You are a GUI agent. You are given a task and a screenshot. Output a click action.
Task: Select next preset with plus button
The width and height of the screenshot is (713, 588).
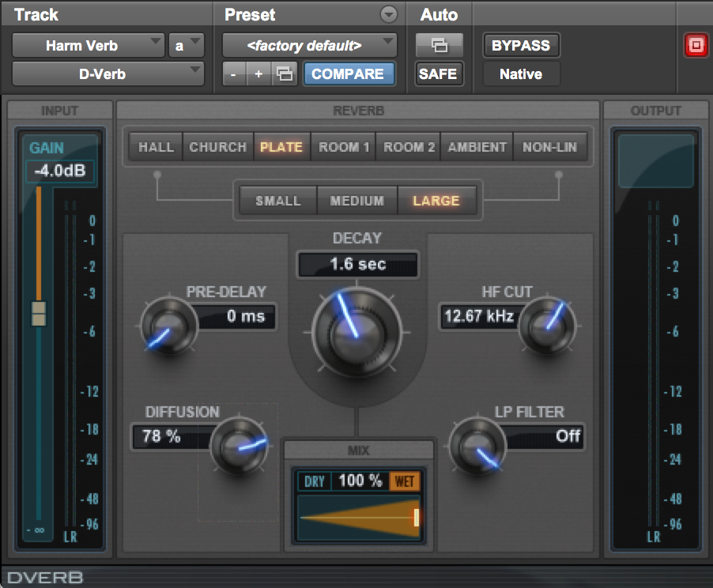coord(258,73)
